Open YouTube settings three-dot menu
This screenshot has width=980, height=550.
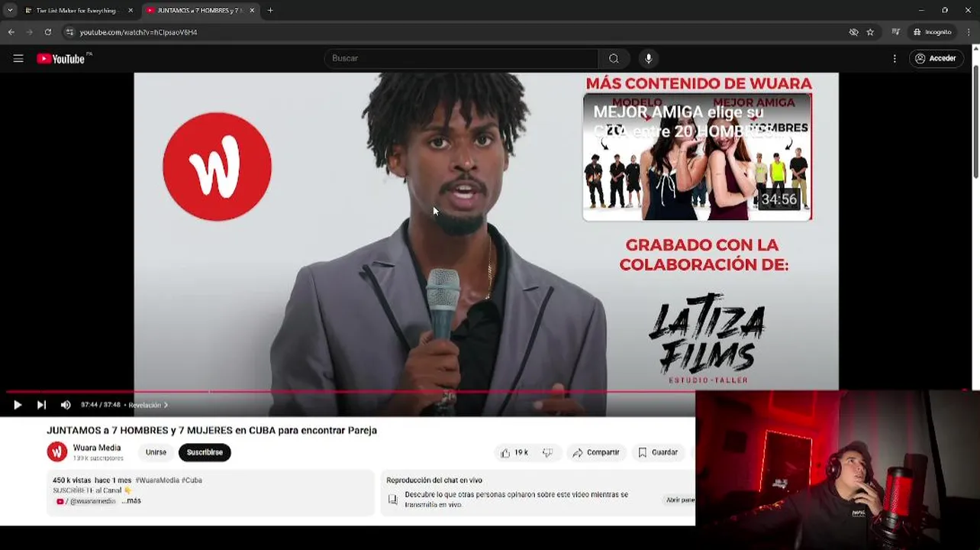(x=895, y=59)
